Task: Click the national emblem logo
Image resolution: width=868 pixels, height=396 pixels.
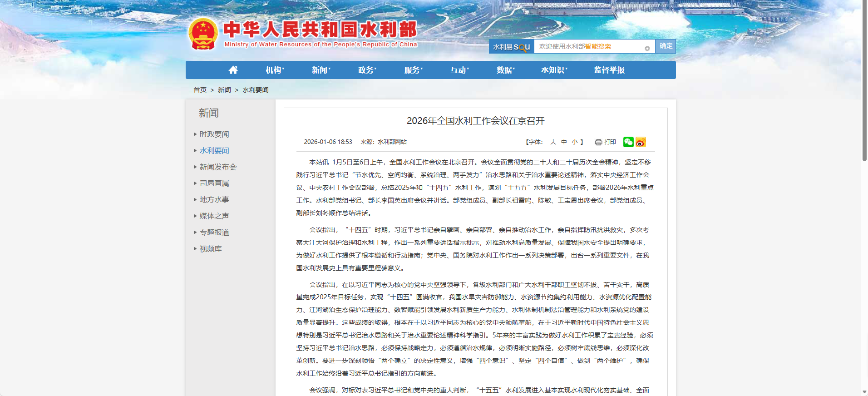Action: pos(203,34)
